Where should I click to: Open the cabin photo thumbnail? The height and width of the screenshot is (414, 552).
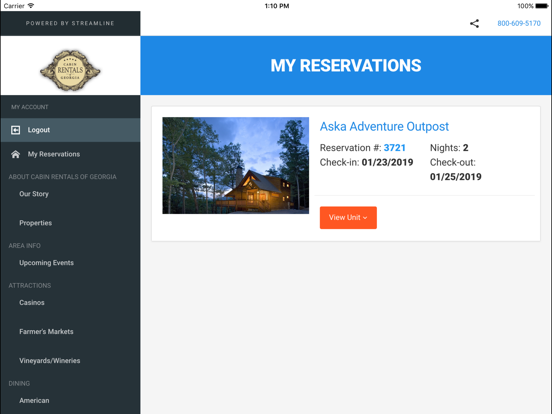236,165
